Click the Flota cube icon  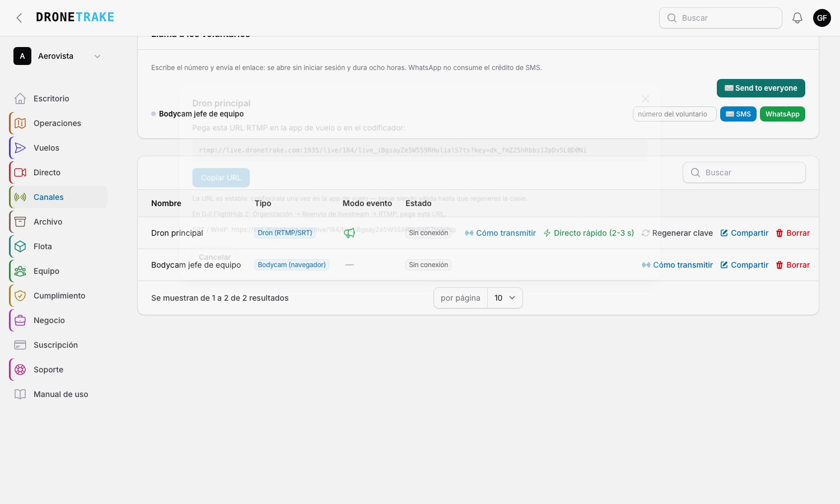click(20, 246)
